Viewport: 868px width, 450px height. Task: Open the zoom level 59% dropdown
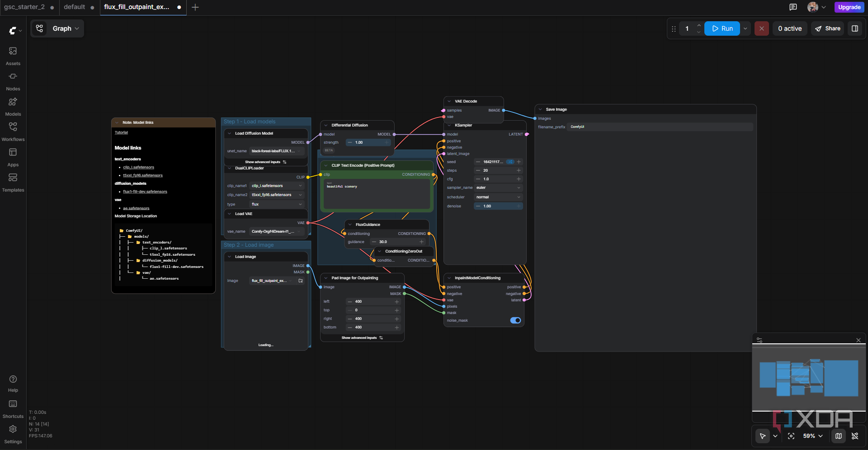click(x=813, y=436)
